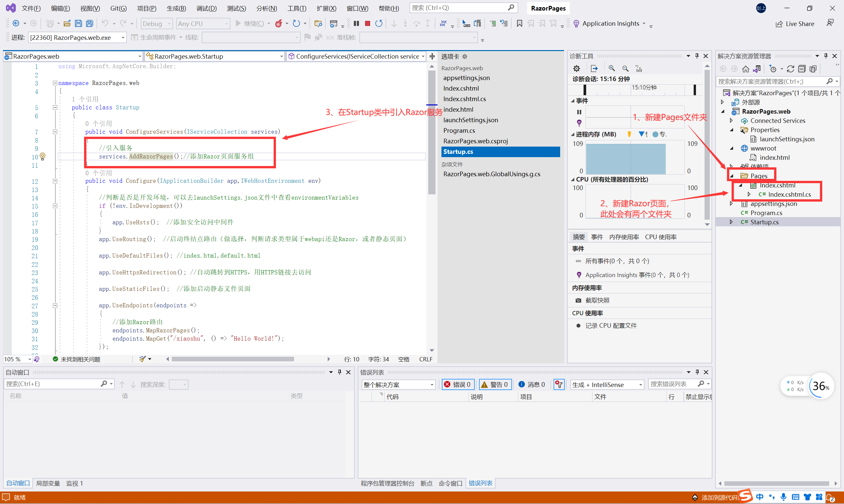
Task: Open the Debug configuration dropdown
Action: (157, 23)
